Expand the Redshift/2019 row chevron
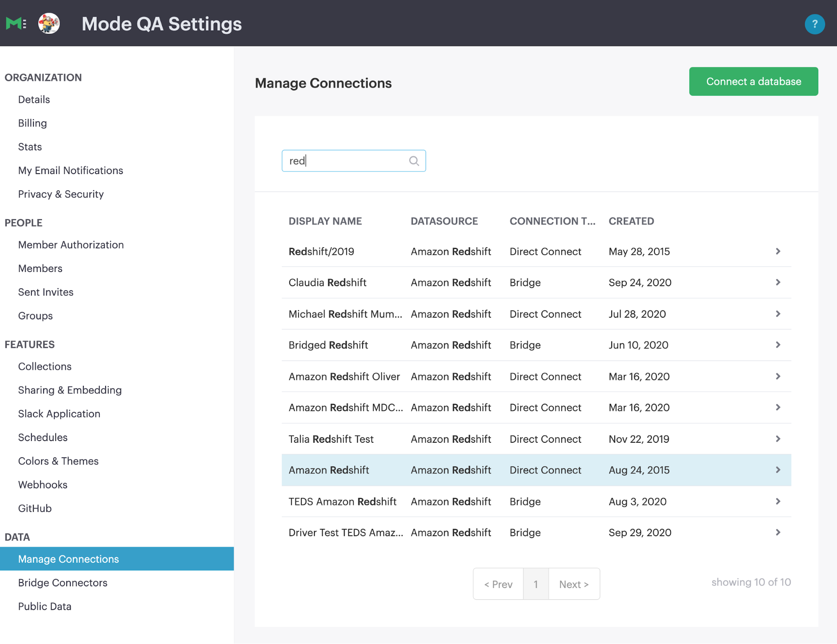 (x=778, y=251)
